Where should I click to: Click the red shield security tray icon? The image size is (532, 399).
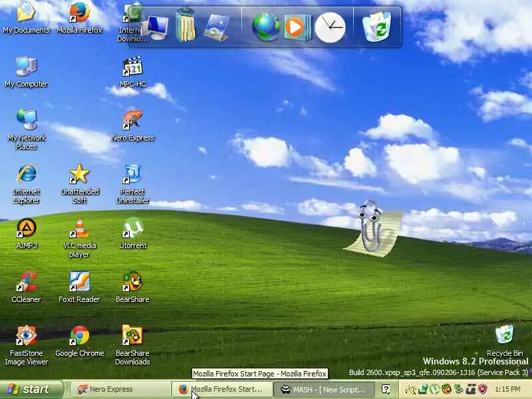coord(483,389)
